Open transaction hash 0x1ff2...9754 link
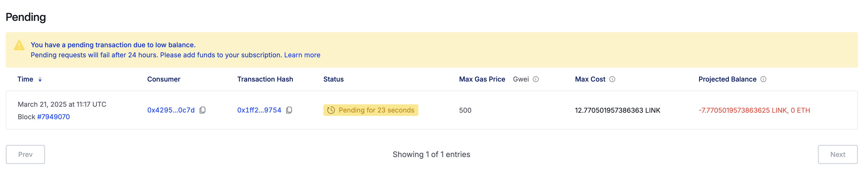The width and height of the screenshot is (868, 177). (x=259, y=110)
